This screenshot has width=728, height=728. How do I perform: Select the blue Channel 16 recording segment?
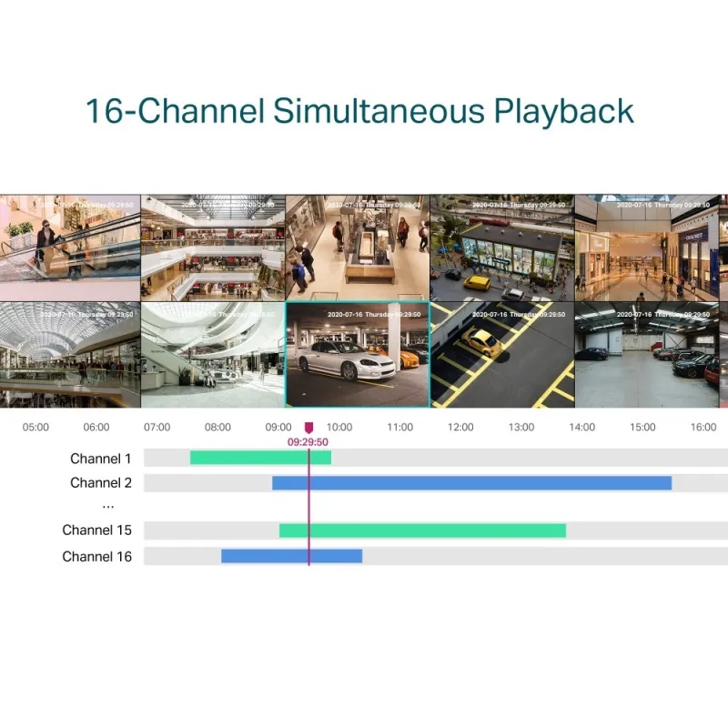[291, 556]
